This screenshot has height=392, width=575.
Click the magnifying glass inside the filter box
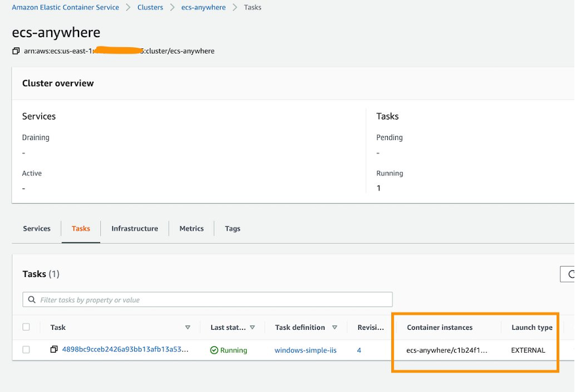click(32, 299)
